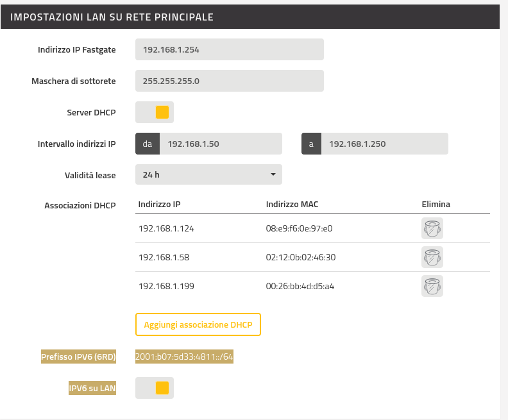
Task: Click the ending IP range field 192.168.1.250
Action: (385, 144)
